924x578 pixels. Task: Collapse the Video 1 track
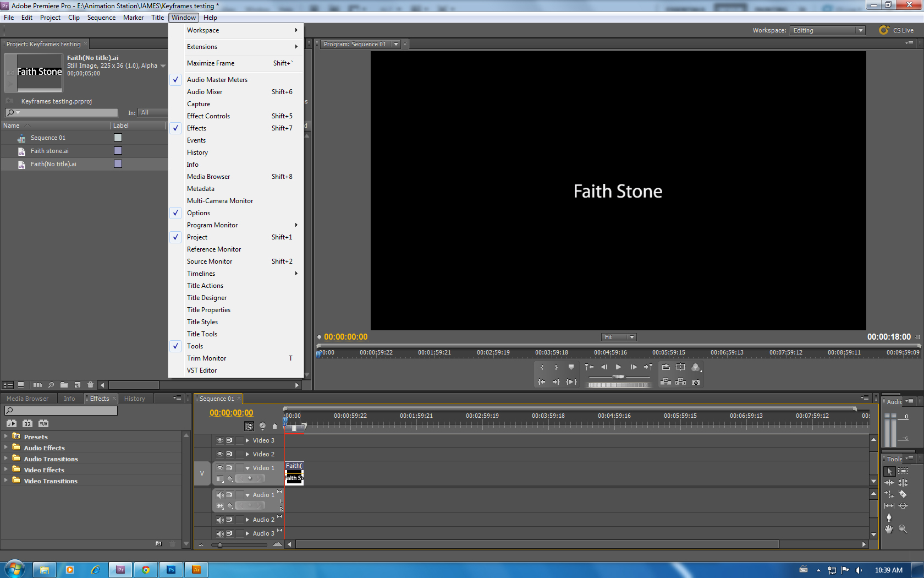(x=248, y=468)
